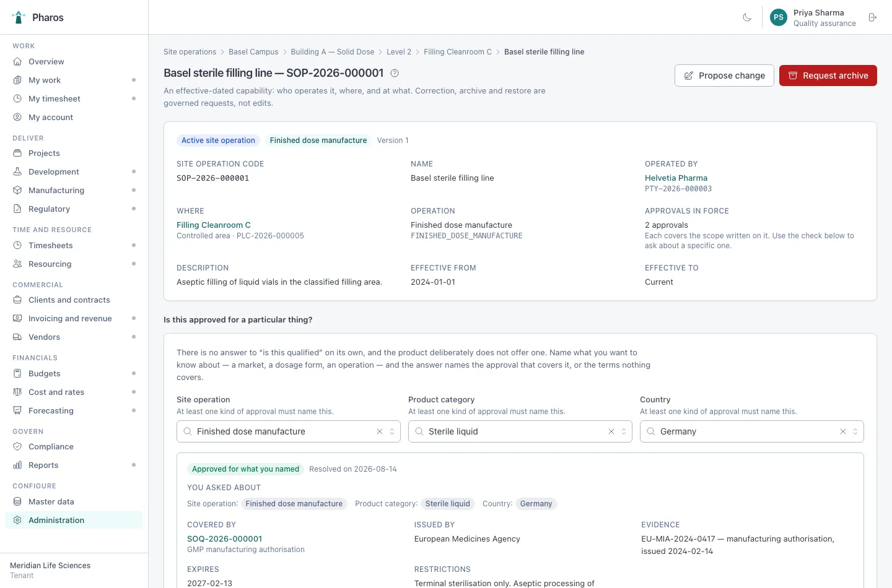Go to Site operations breadcrumb
Image resolution: width=892 pixels, height=588 pixels.
(190, 52)
